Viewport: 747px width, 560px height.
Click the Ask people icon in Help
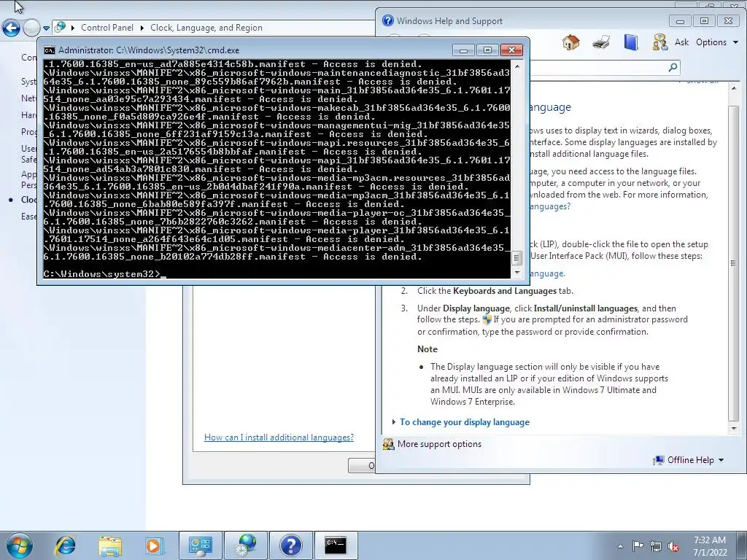pyautogui.click(x=659, y=42)
